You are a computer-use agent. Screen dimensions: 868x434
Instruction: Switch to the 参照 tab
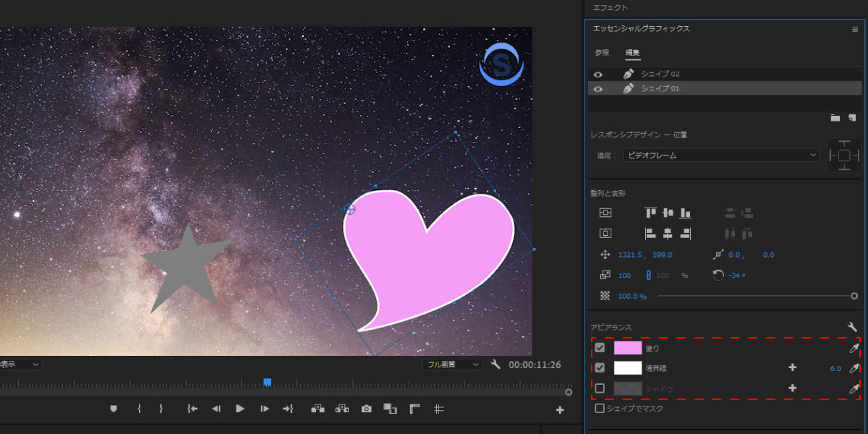tap(602, 53)
